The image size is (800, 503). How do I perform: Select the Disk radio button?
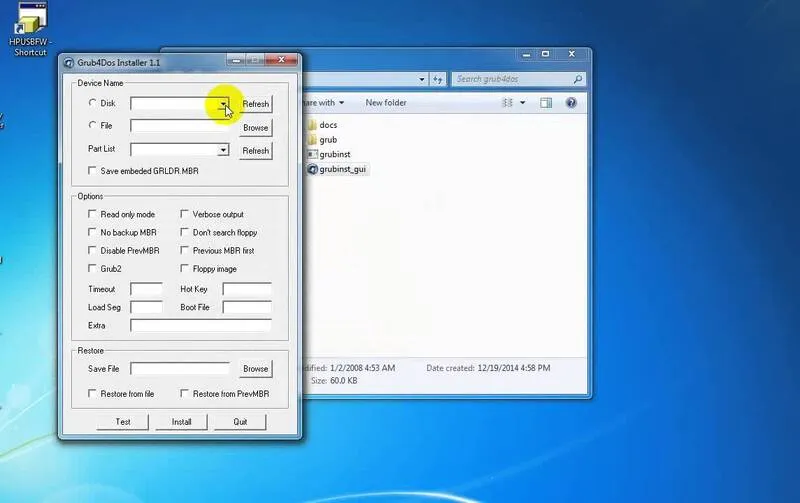[92, 103]
